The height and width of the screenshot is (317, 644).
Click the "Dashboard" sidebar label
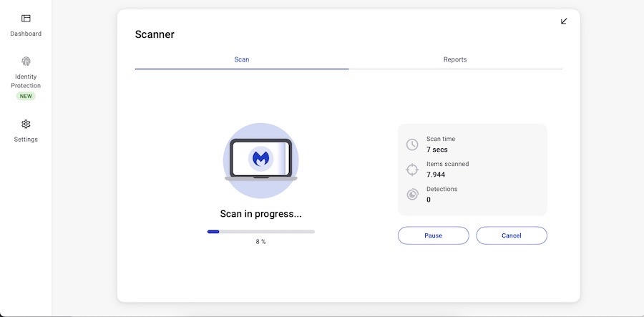[26, 34]
